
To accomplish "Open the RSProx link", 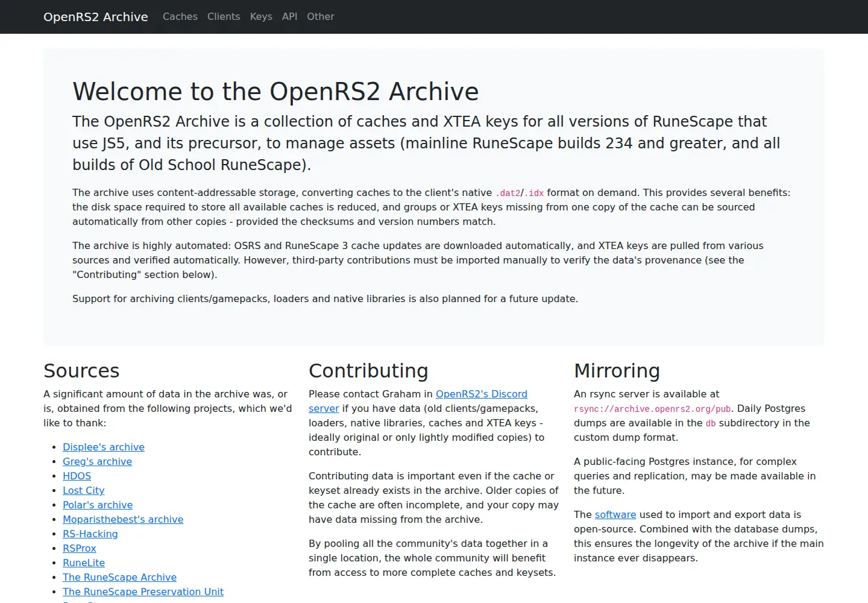I will (80, 548).
